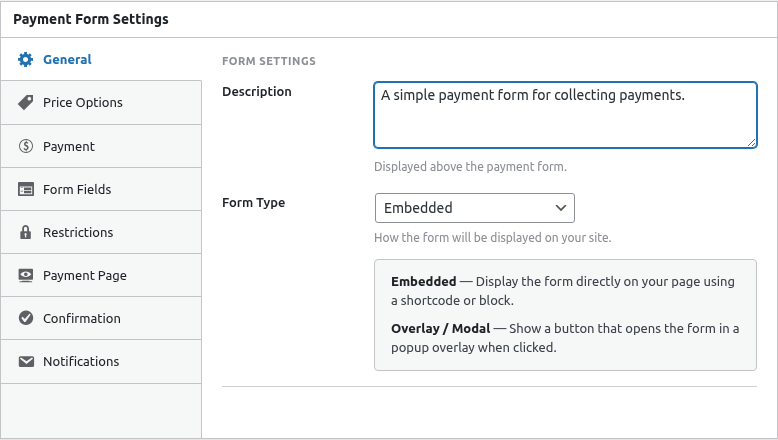Select the Form Fields tab
The height and width of the screenshot is (440, 778).
(77, 189)
